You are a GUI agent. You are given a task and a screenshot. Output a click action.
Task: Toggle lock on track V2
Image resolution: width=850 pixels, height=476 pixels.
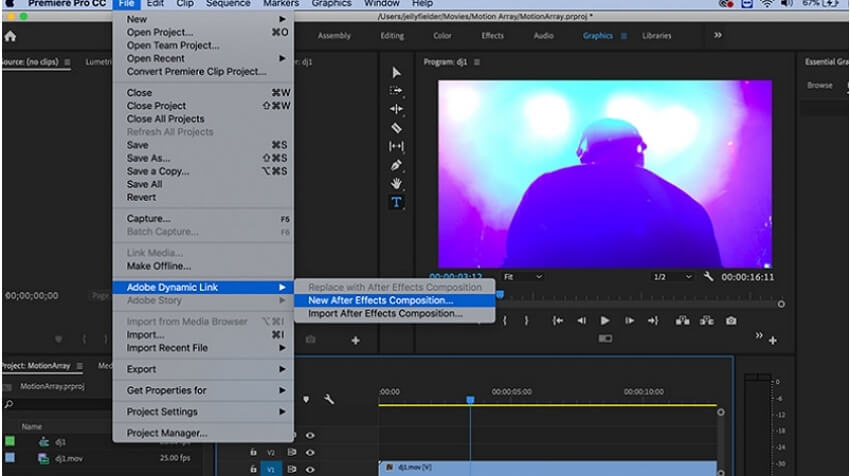[x=253, y=452]
